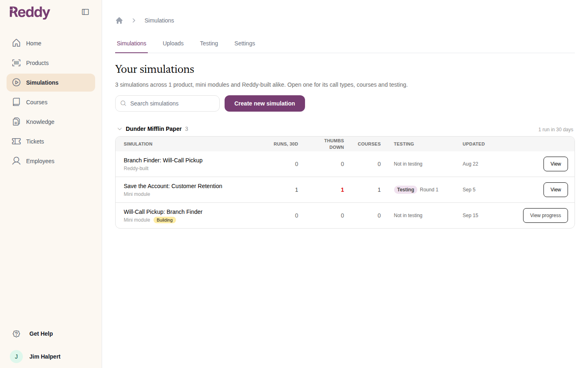Focus the Search simulations field
588x368 pixels.
pos(167,103)
